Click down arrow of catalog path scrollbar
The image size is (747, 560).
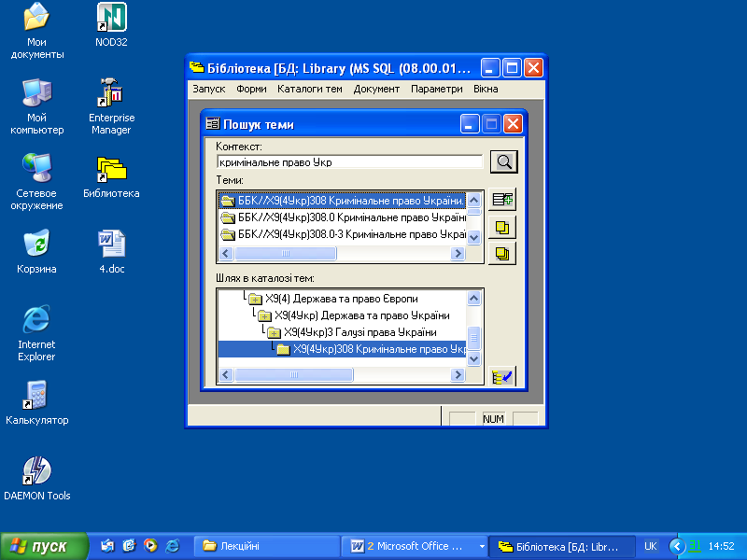pyautogui.click(x=473, y=359)
